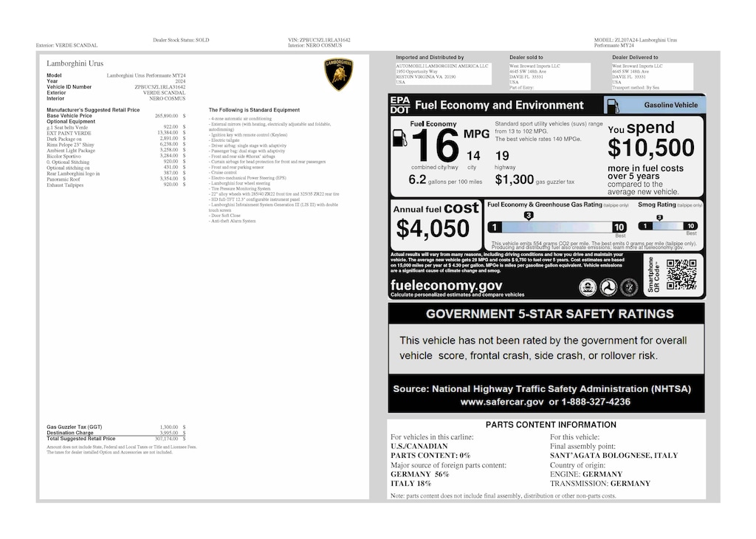Screen dimensions: 756x539
Task: Click the Dealer Delivered to address box
Action: point(652,76)
